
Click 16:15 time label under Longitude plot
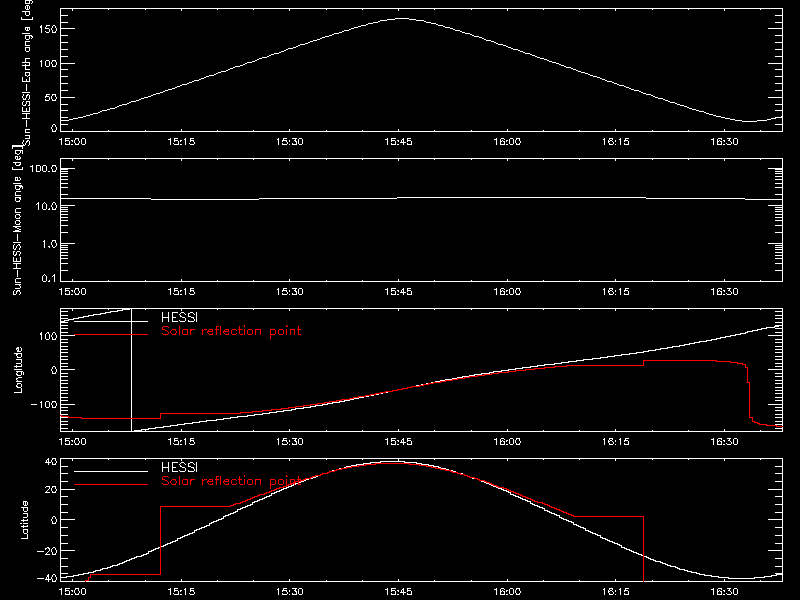pos(616,442)
